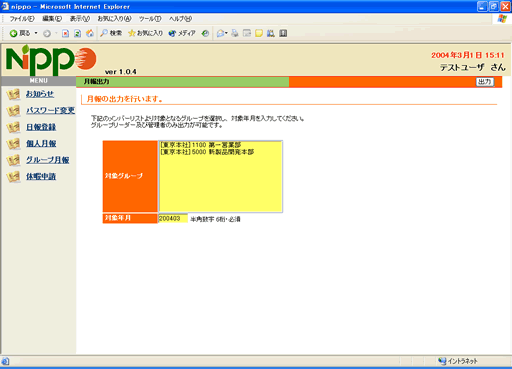This screenshot has width=512, height=369.
Task: Click the IE Forward arrow button
Action: tap(47, 33)
